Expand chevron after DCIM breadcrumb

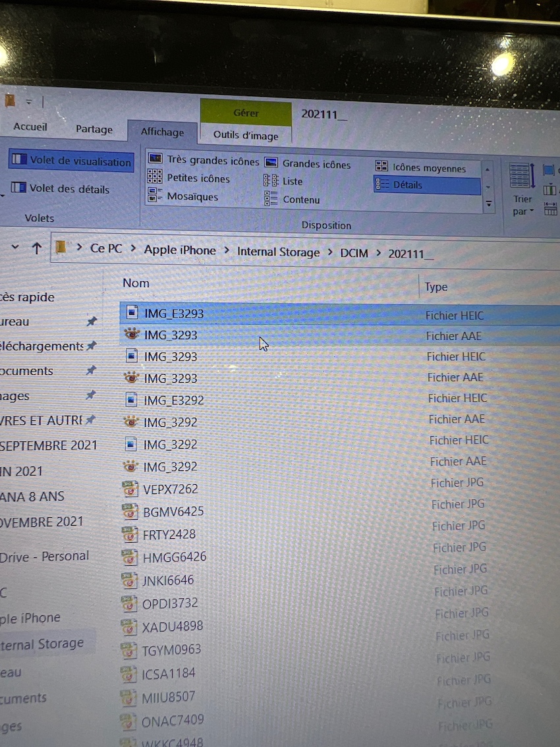pos(378,253)
